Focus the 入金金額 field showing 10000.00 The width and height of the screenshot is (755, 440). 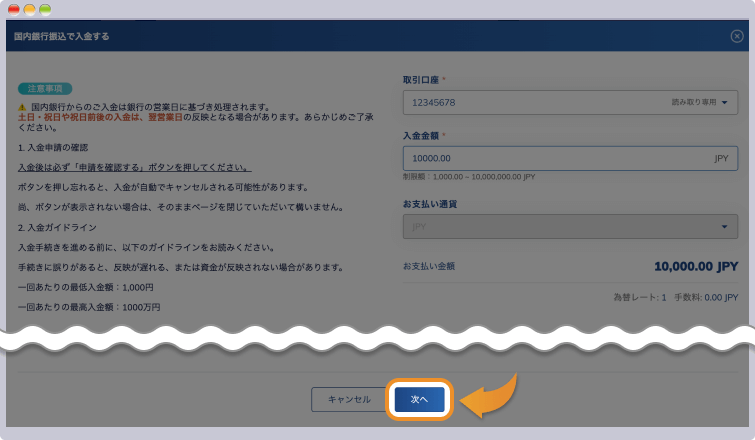point(550,158)
